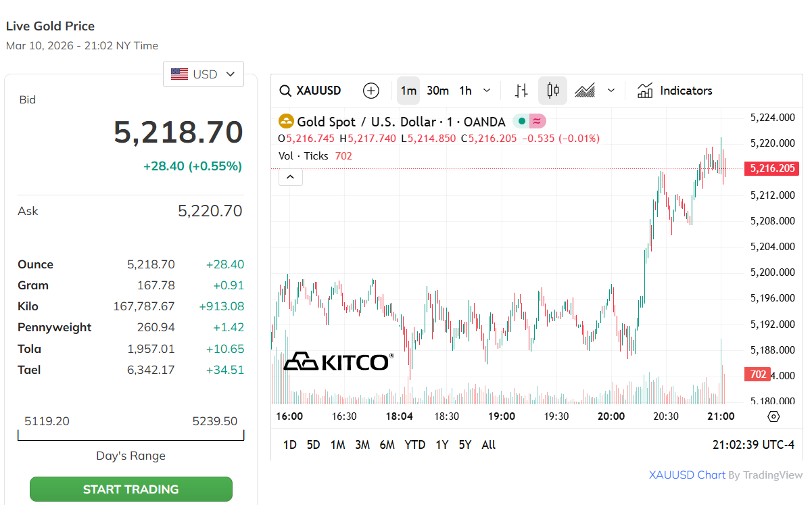Click the chart settings gear icon
The width and height of the screenshot is (812, 505).
click(x=774, y=416)
